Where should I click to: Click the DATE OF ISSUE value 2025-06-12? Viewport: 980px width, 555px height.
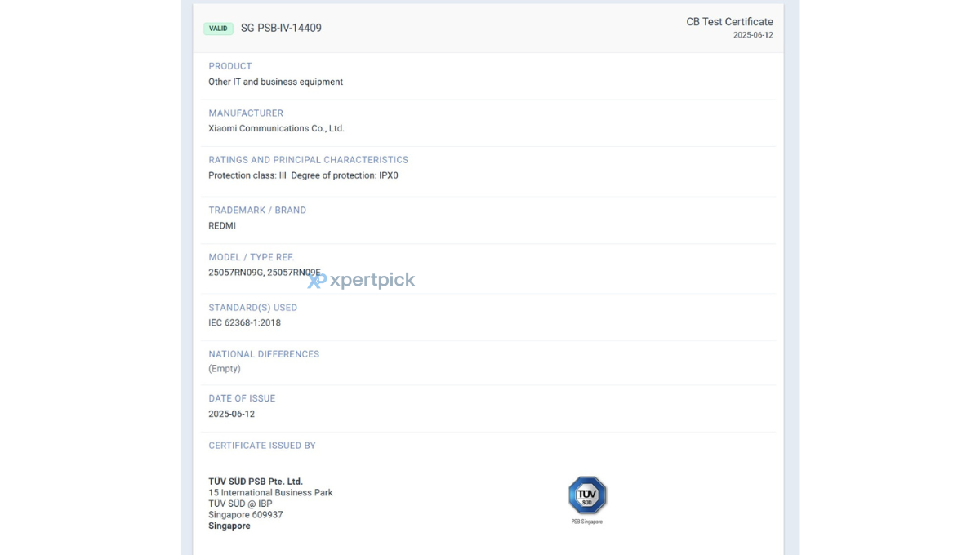click(231, 415)
